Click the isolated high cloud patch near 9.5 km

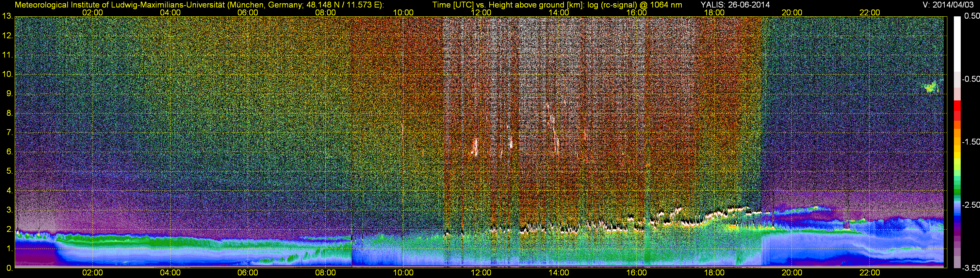(931, 87)
